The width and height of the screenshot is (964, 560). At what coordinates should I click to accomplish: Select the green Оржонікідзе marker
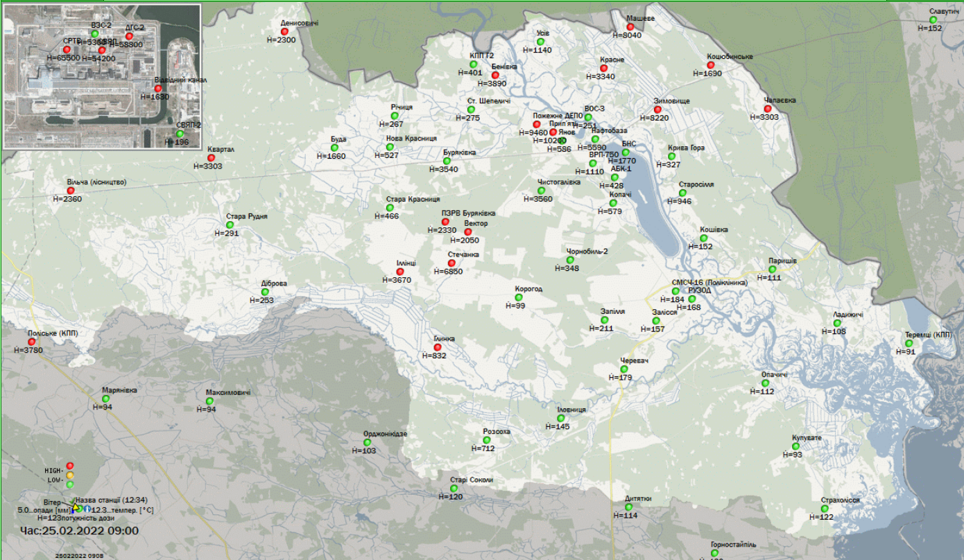[x=367, y=442]
